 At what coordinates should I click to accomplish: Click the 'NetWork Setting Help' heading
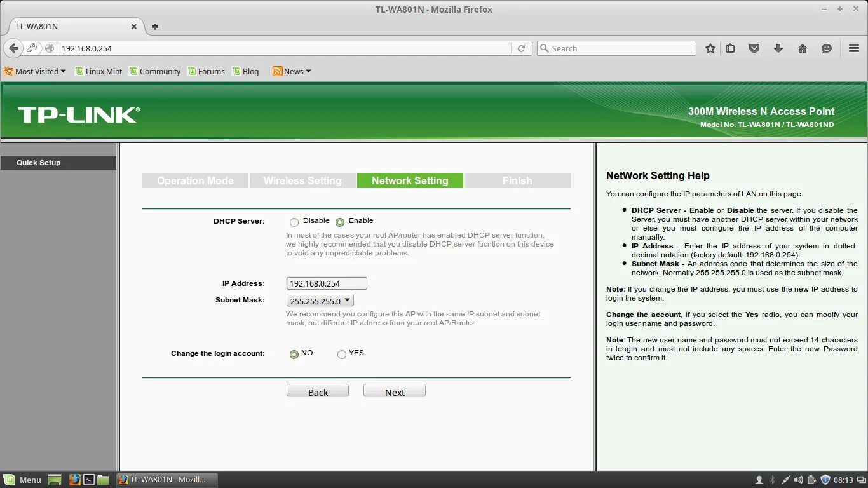(x=658, y=175)
